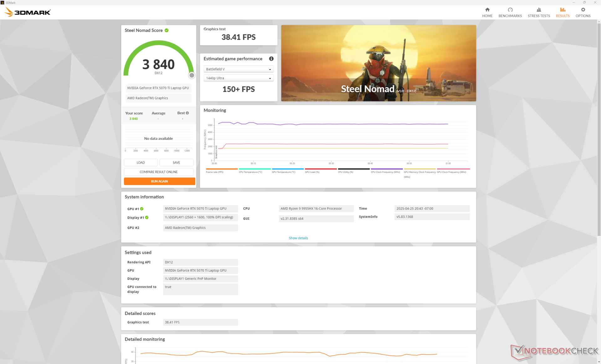This screenshot has width=601, height=364.
Task: Open the 1440p Ultra resolution dropdown
Action: [238, 78]
